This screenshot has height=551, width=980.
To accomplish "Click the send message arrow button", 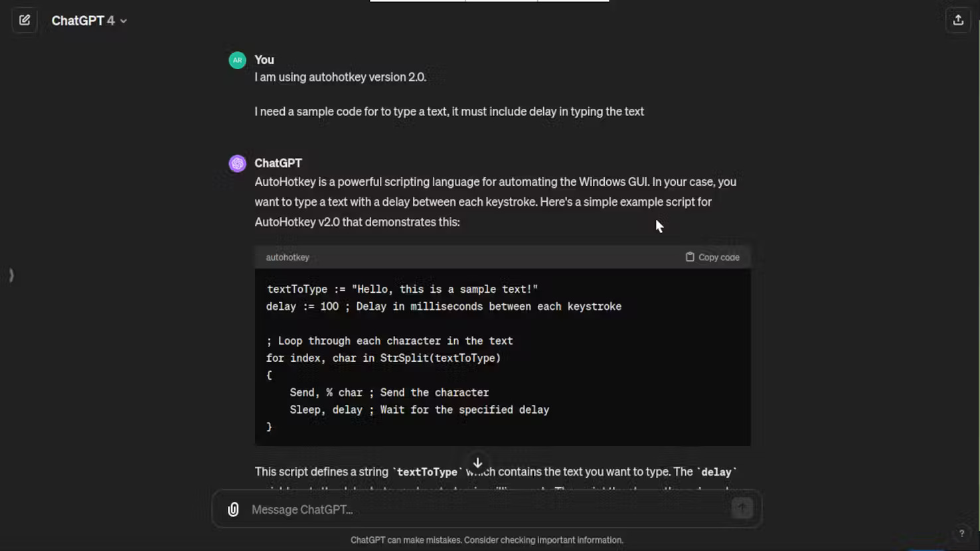I will (x=742, y=509).
